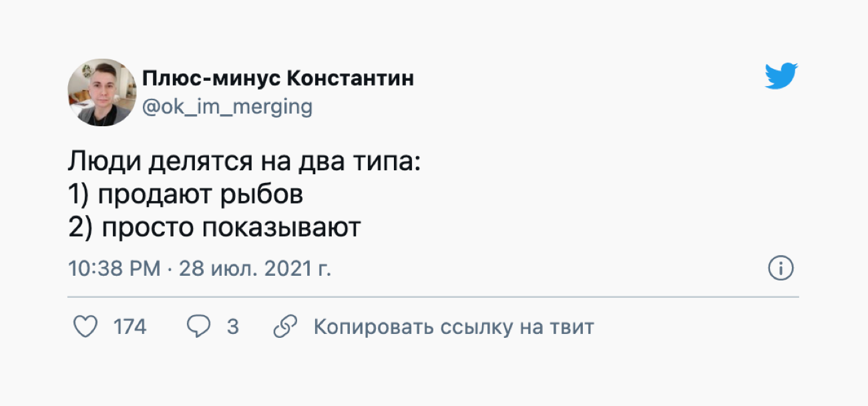The height and width of the screenshot is (406, 868).
Task: Click the @ok_im_merging handle
Action: coord(227,107)
